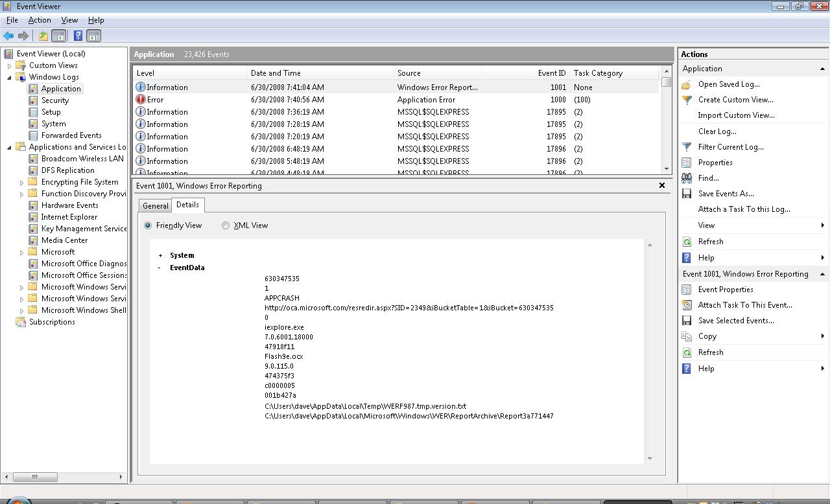Click the Up One Level folder icon

pyautogui.click(x=43, y=36)
